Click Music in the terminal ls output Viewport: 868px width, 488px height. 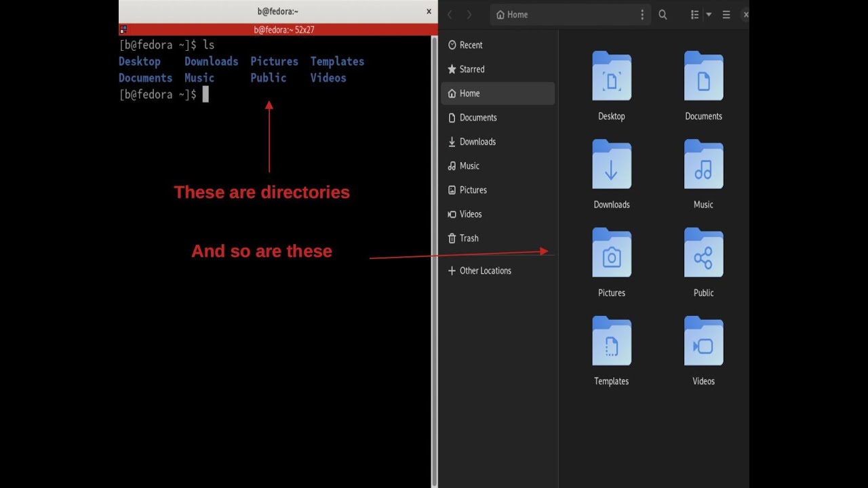pyautogui.click(x=199, y=78)
